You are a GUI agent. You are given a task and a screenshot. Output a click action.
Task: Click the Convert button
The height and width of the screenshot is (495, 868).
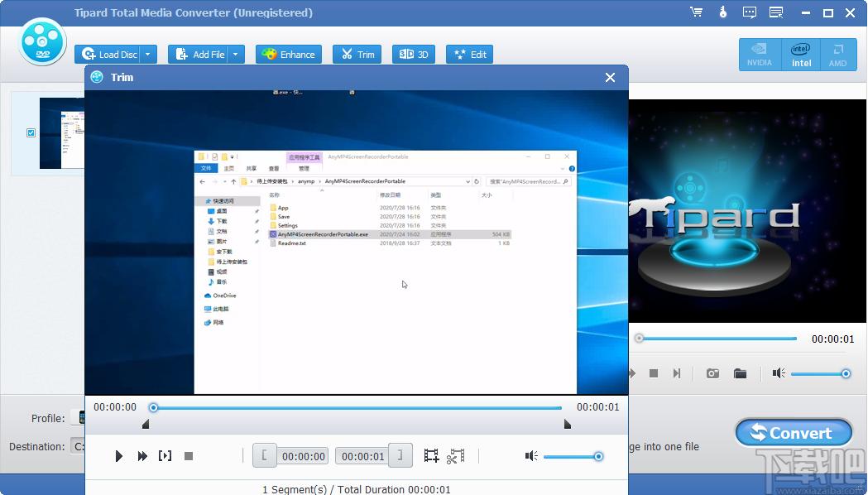pyautogui.click(x=794, y=432)
